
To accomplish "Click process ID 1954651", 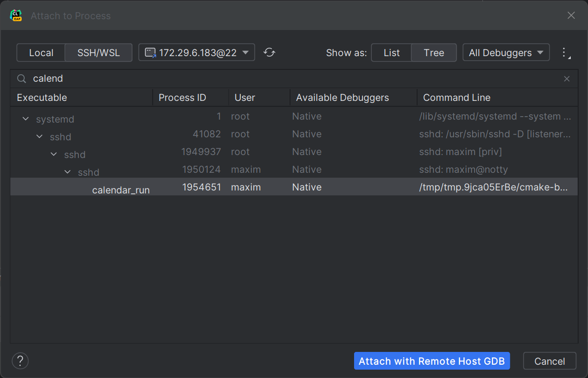I will 201,187.
